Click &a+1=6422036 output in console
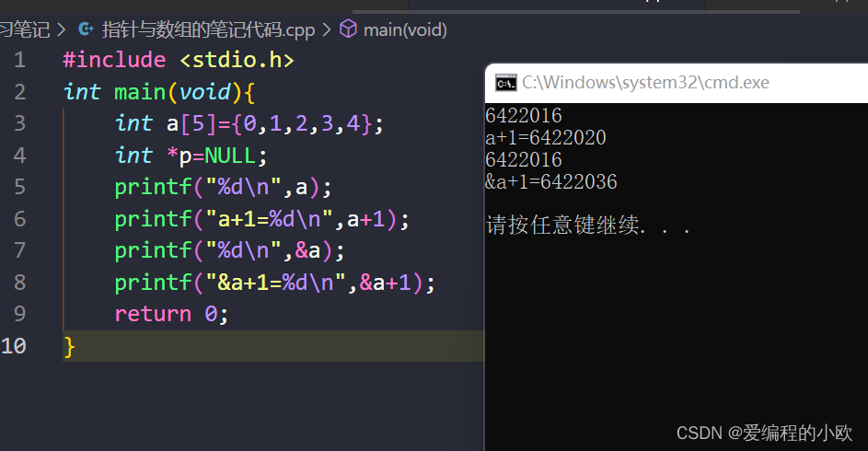The width and height of the screenshot is (868, 451). click(x=551, y=182)
